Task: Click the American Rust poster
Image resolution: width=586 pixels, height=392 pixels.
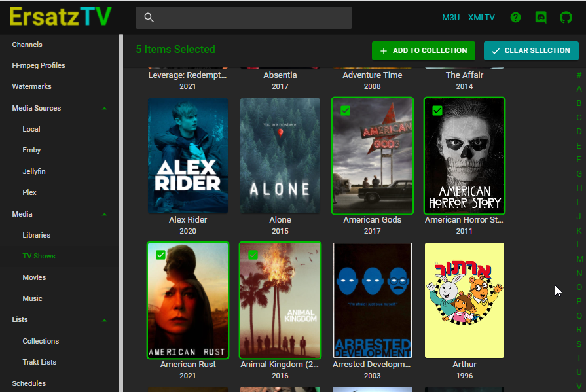Action: coord(188,300)
